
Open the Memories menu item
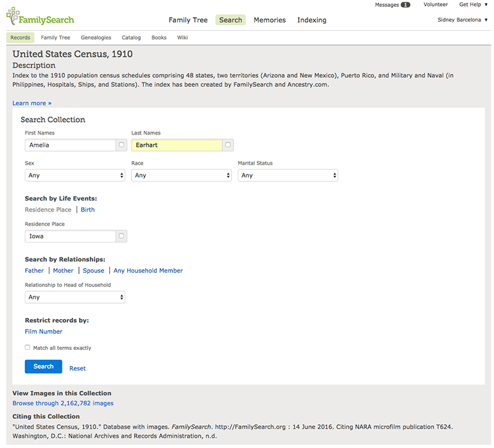(269, 20)
